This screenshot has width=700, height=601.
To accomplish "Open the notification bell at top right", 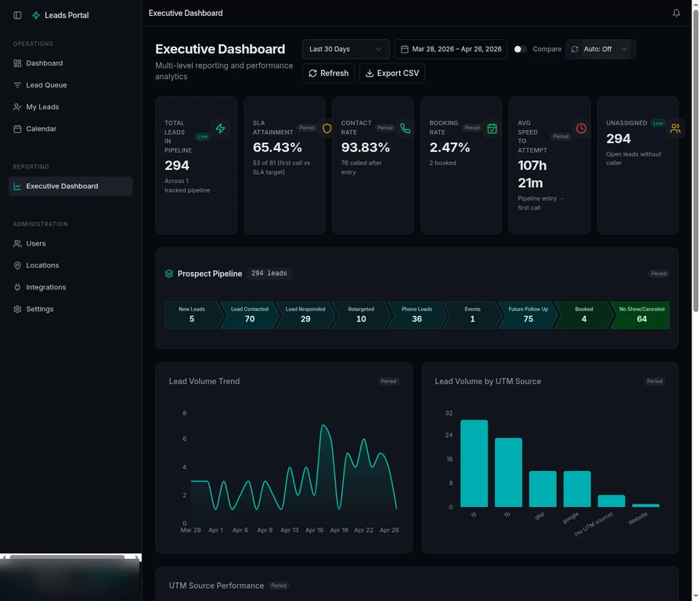I will (677, 13).
